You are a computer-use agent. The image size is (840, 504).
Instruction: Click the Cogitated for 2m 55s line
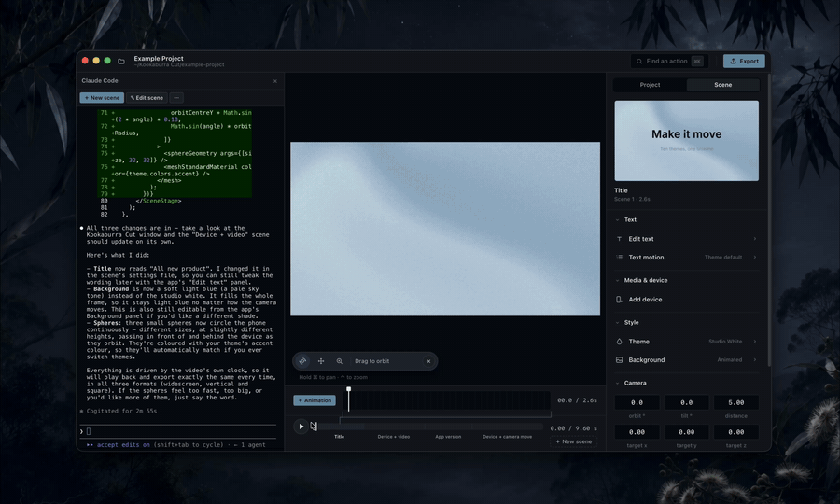tap(121, 411)
